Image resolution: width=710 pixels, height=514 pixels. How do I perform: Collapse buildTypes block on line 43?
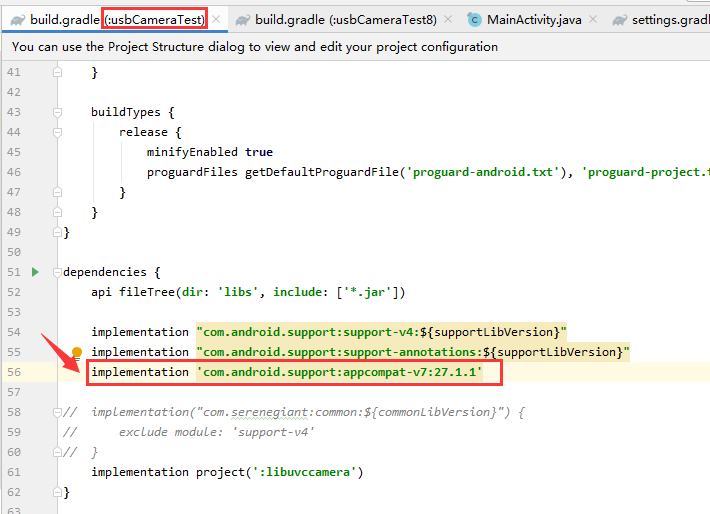click(58, 112)
